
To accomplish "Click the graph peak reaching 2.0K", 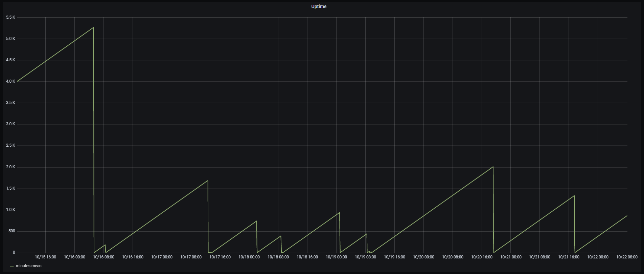I will 493,167.
